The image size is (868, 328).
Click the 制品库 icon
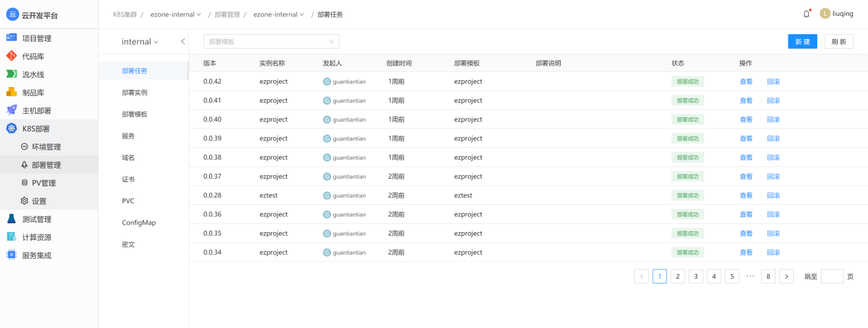tap(12, 92)
